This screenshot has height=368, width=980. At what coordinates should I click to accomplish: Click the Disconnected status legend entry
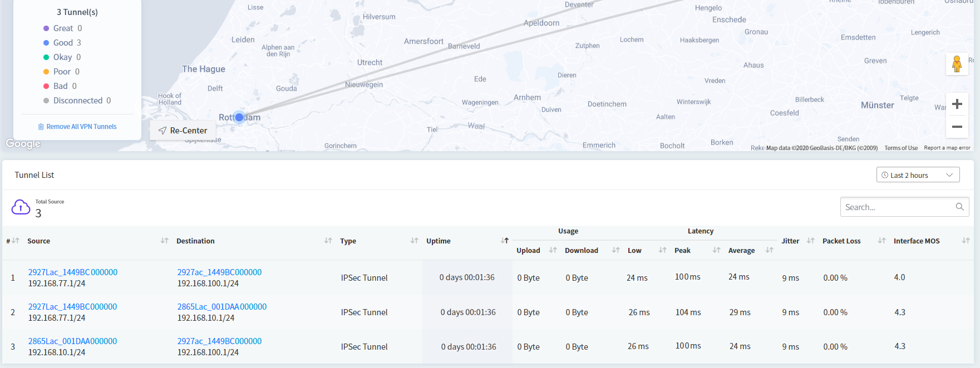pyautogui.click(x=77, y=101)
